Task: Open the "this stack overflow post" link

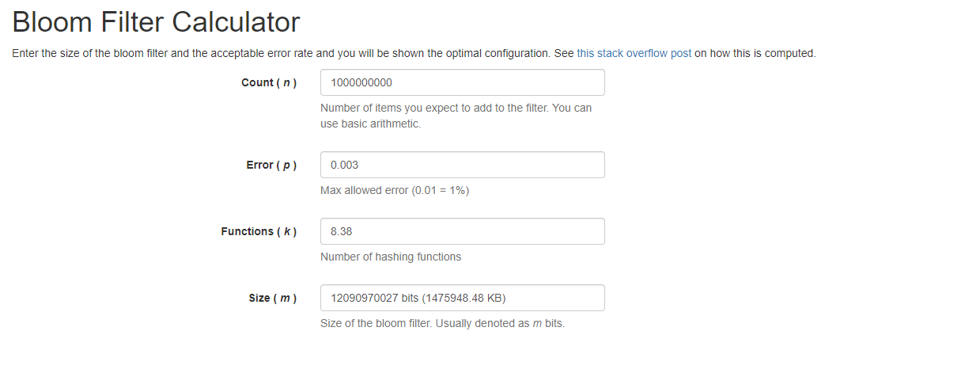Action: pyautogui.click(x=634, y=54)
